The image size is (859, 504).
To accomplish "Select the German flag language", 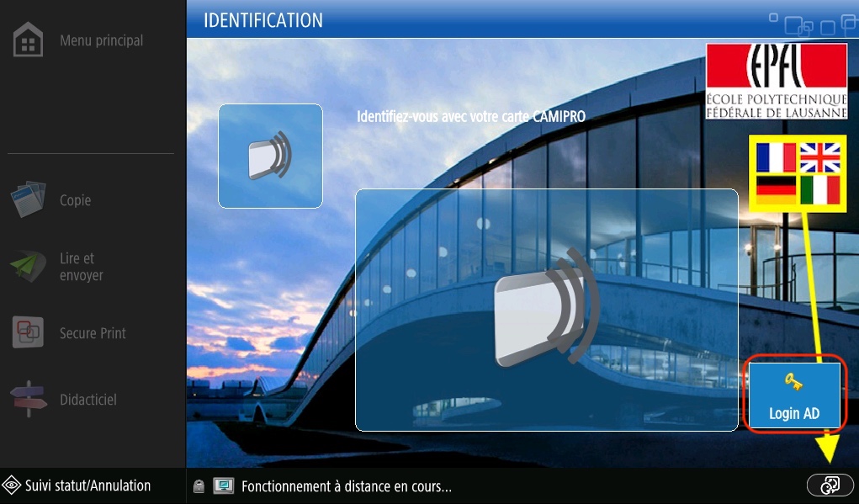I will pos(776,190).
